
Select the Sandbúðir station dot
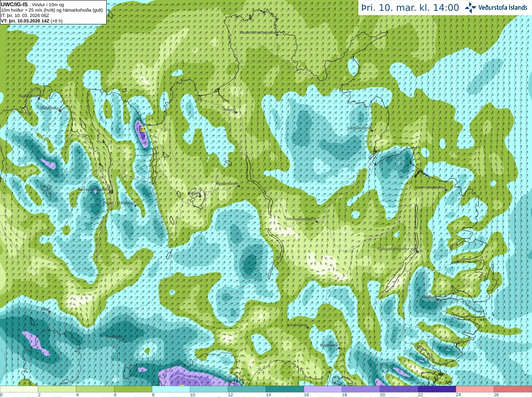click(123, 339)
